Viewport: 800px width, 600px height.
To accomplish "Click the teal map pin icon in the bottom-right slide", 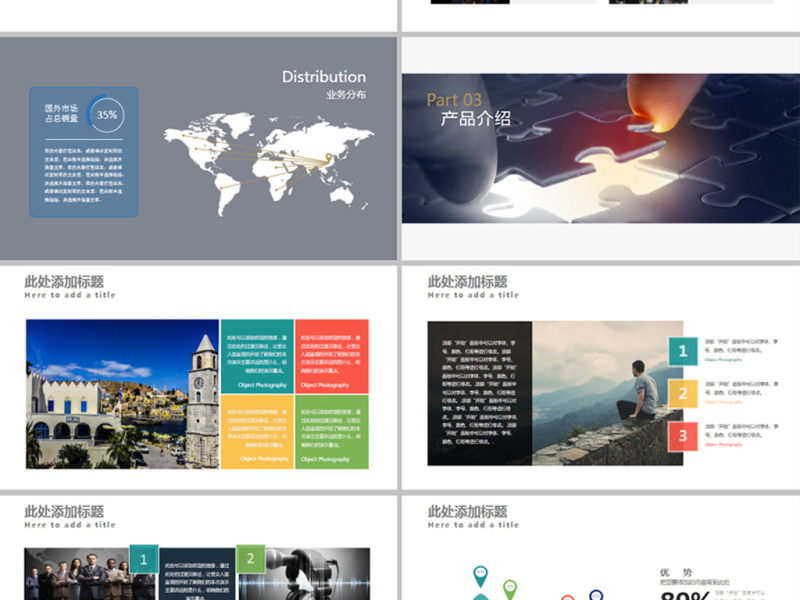I will pyautogui.click(x=480, y=575).
